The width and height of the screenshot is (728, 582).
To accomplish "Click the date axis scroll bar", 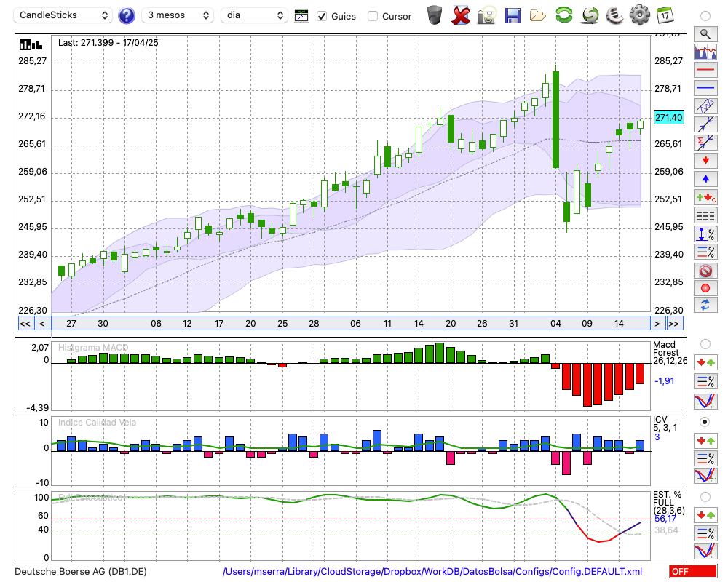I will pyautogui.click(x=351, y=324).
